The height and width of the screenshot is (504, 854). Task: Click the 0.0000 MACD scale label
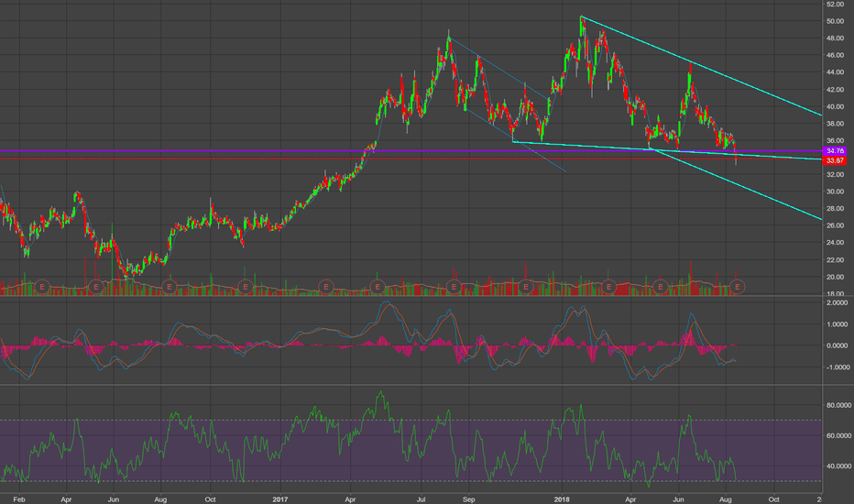[x=838, y=345]
